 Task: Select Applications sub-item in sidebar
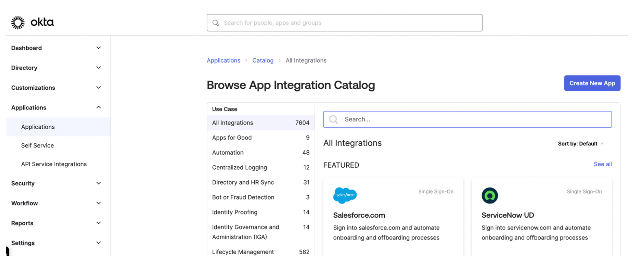click(58, 127)
